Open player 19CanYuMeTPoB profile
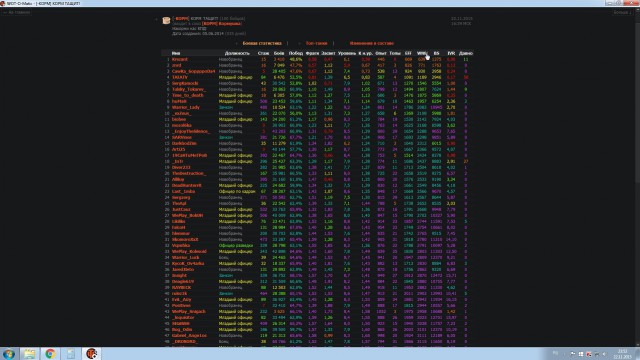 (x=189, y=156)
